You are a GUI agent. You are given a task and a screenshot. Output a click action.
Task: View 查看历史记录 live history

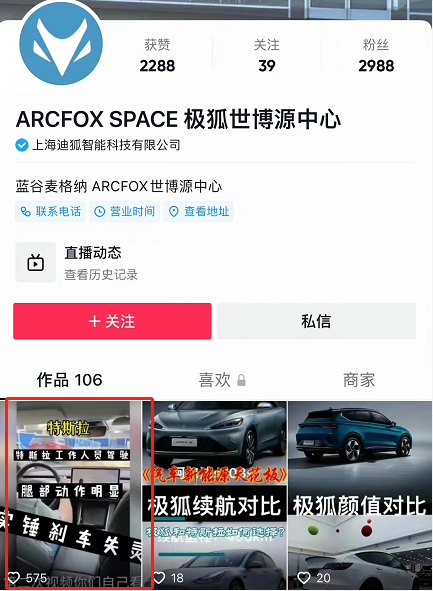101,275
